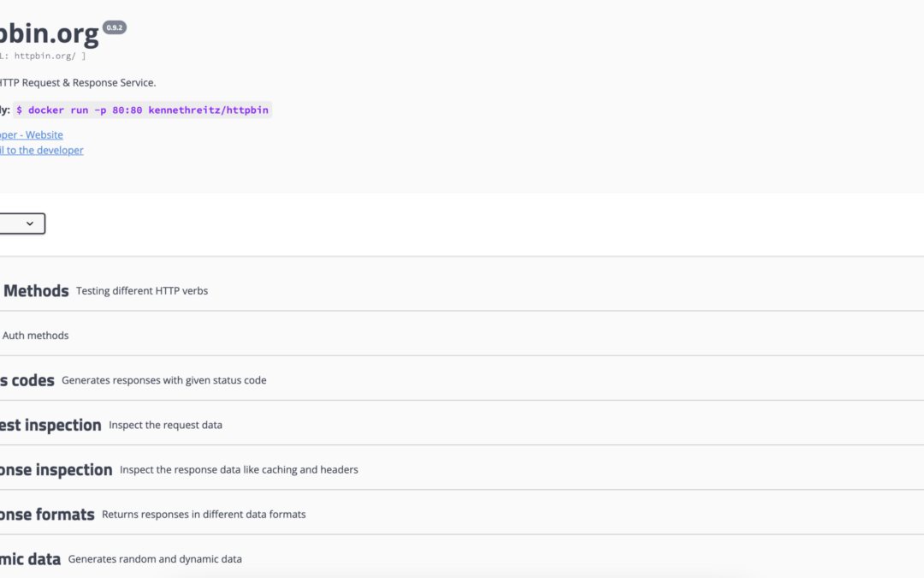Open the developer Website link

coord(32,134)
